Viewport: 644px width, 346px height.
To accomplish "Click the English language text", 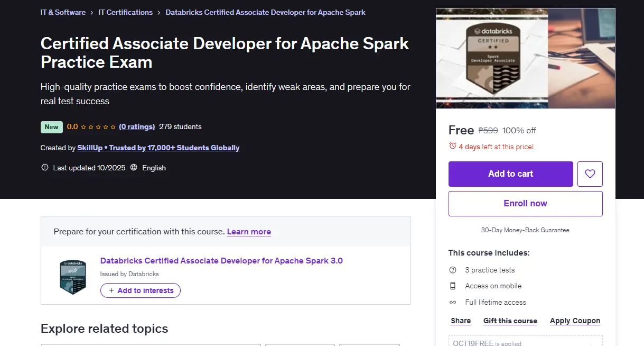I will (154, 168).
